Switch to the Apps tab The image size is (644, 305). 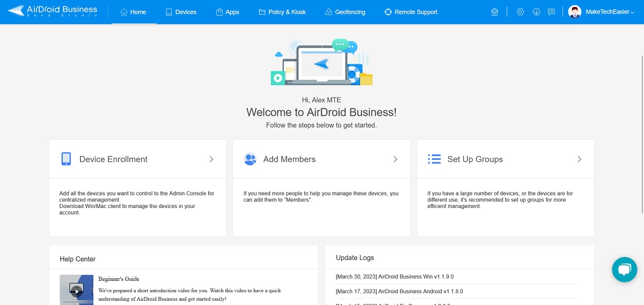pyautogui.click(x=228, y=12)
